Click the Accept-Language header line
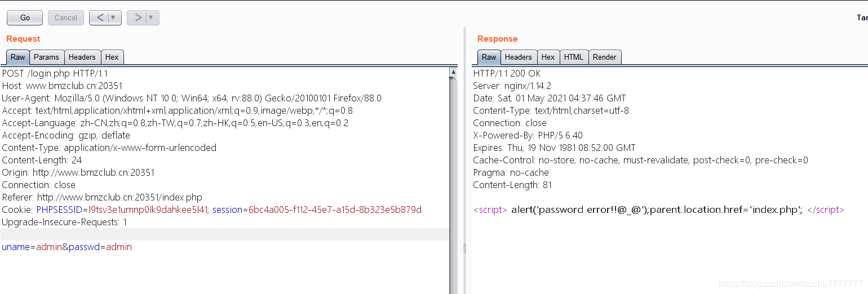Viewport: 868px width, 294px height. tap(175, 123)
